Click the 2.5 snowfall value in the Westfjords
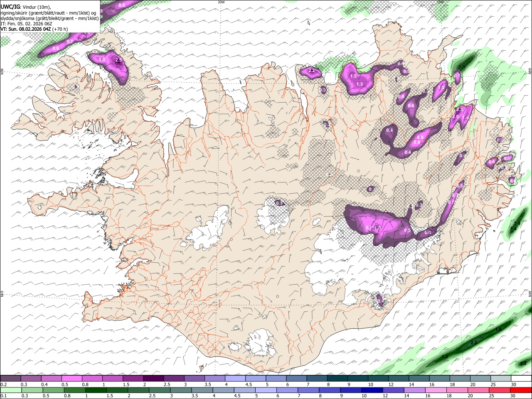 pyautogui.click(x=118, y=60)
